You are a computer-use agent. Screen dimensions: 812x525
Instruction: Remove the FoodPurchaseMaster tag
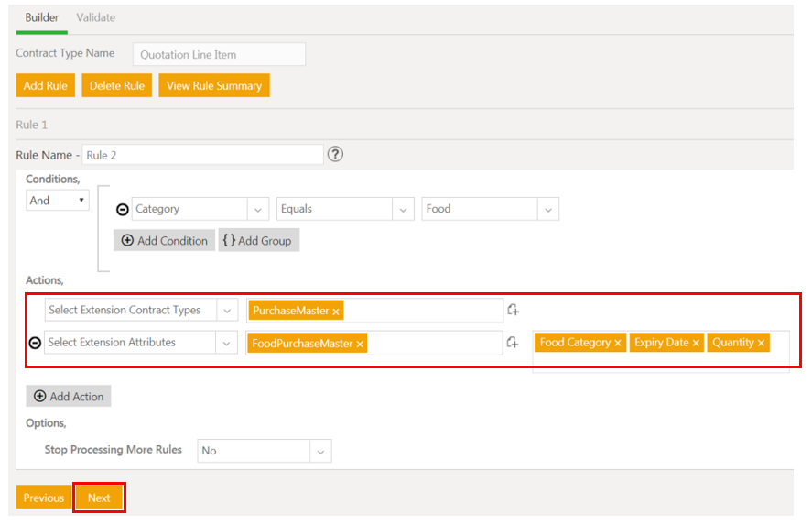coord(360,344)
